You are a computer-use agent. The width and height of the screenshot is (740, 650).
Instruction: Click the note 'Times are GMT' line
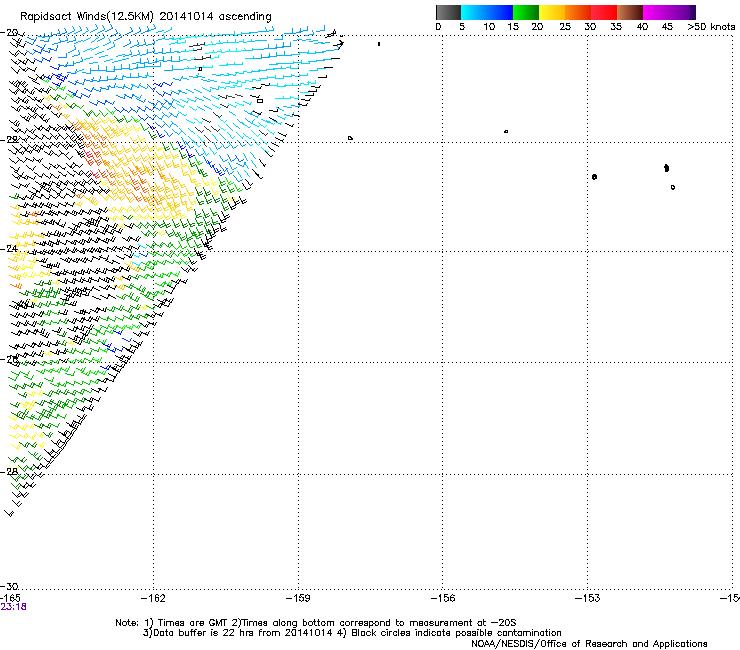(315, 623)
